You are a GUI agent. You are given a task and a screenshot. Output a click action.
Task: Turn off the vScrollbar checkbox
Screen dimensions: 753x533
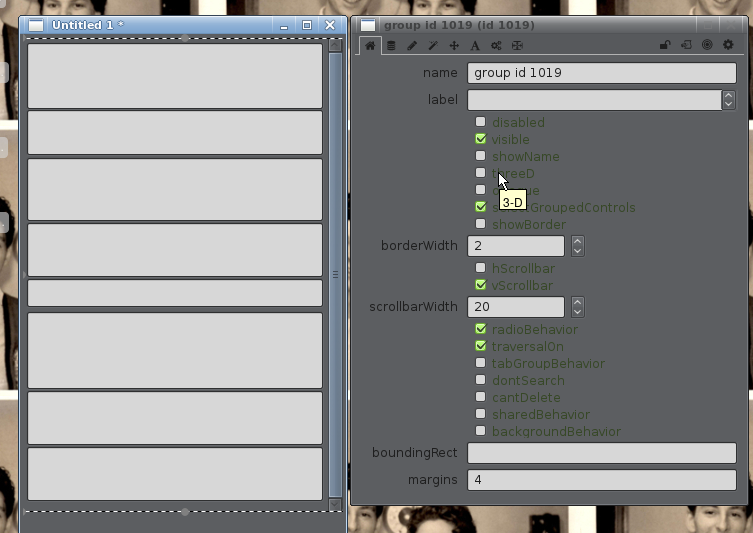(x=481, y=285)
